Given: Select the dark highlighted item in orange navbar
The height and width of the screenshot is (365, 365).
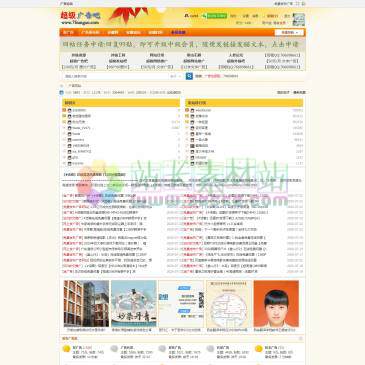Looking at the screenshot, I should coord(178,33).
